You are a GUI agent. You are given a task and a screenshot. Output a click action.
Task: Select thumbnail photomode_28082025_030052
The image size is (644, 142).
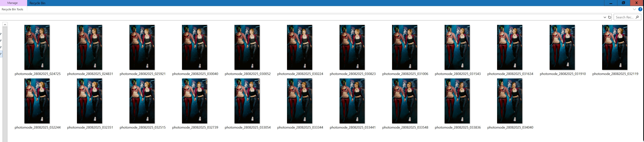pos(247,47)
